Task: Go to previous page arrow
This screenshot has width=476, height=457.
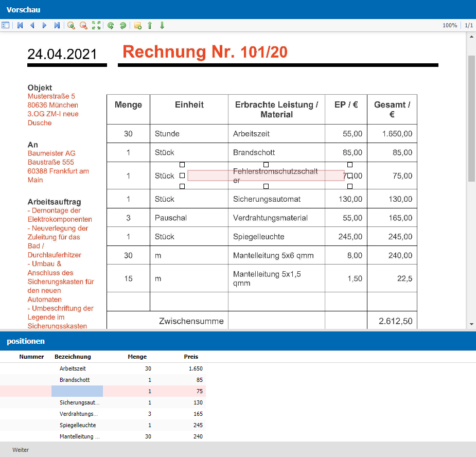Action: (x=32, y=26)
